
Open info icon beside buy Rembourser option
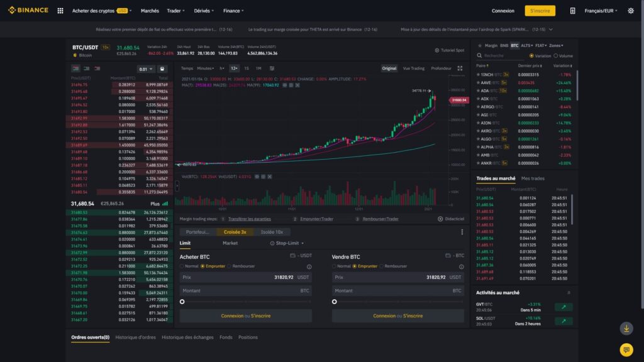309,266
